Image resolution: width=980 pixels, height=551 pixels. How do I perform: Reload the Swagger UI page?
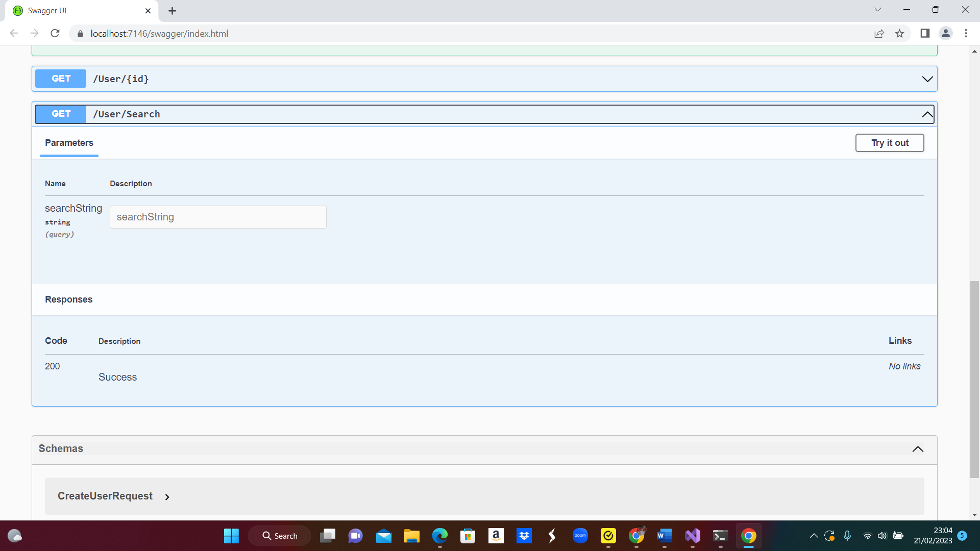coord(55,33)
